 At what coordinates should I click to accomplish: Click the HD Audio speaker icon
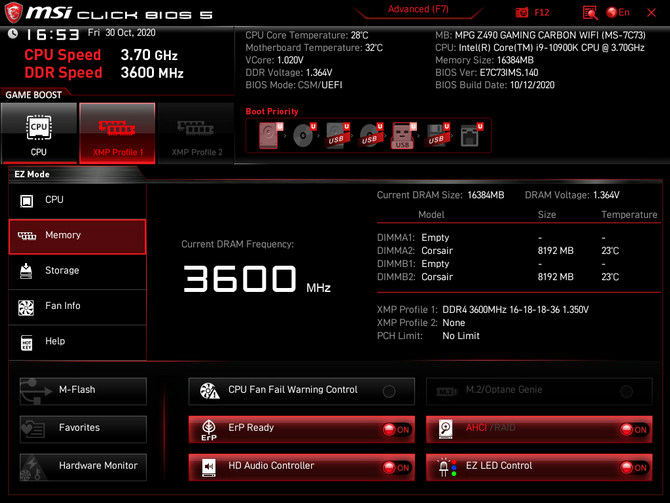(x=209, y=468)
